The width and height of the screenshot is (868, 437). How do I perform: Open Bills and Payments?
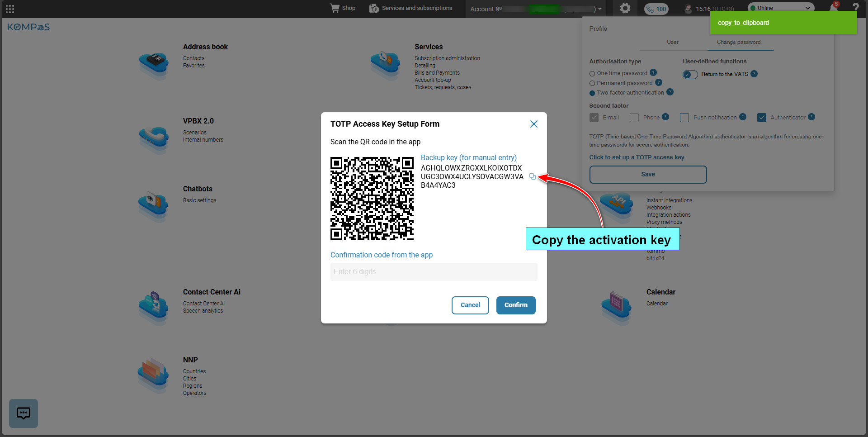[437, 73]
